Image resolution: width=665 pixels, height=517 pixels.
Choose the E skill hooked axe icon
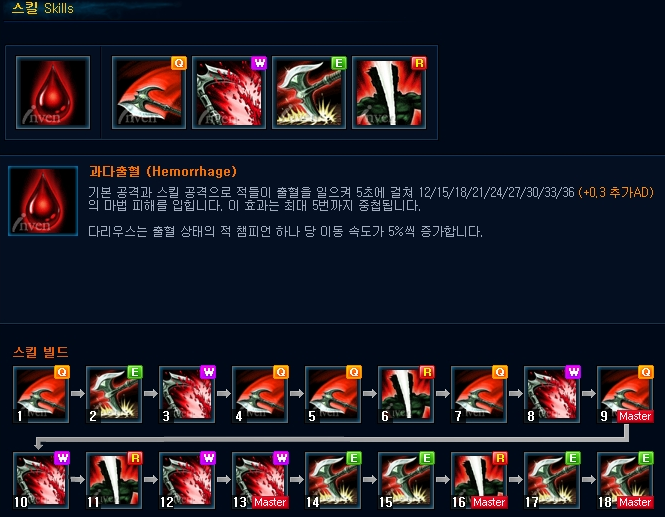(309, 92)
